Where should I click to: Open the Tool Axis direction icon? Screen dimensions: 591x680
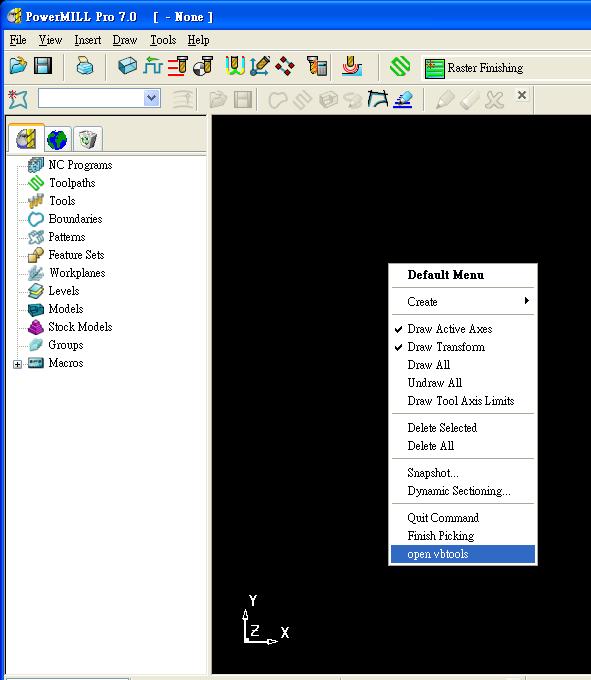point(260,66)
